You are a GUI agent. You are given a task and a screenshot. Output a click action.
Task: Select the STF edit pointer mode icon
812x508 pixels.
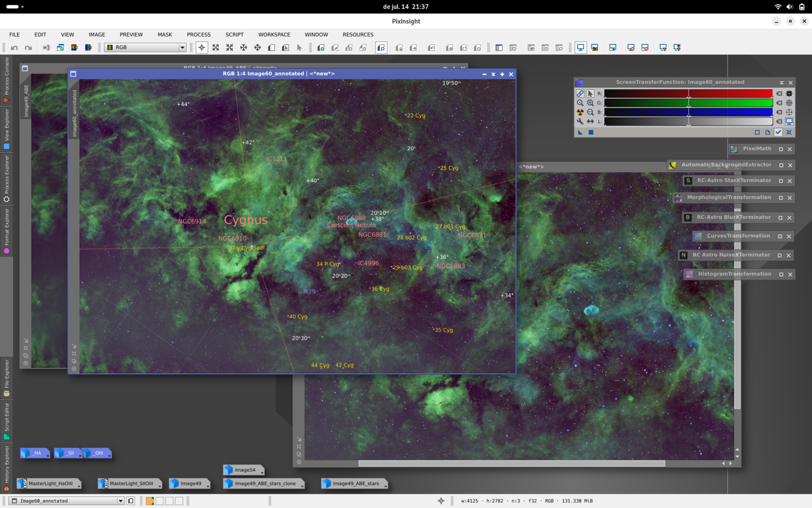point(590,93)
